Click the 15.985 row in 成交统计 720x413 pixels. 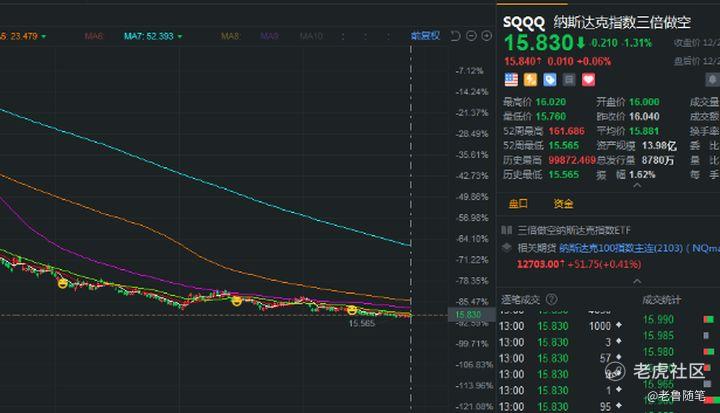point(658,336)
